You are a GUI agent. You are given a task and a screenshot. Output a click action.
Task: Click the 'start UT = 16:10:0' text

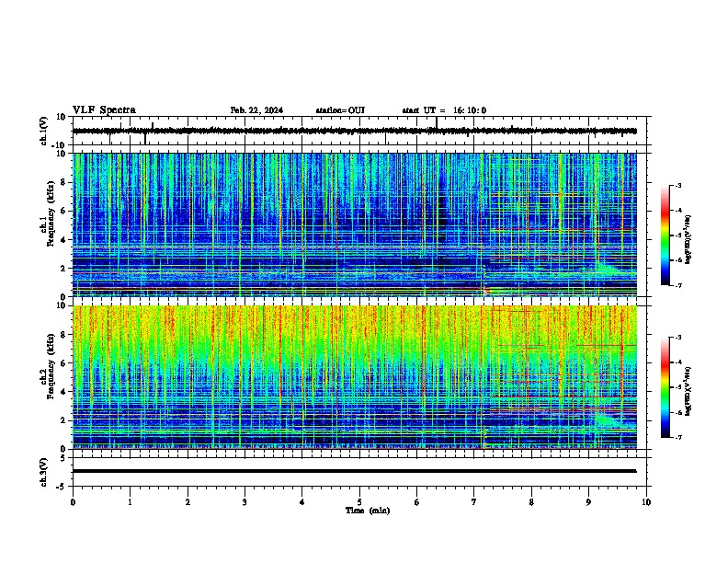[444, 110]
